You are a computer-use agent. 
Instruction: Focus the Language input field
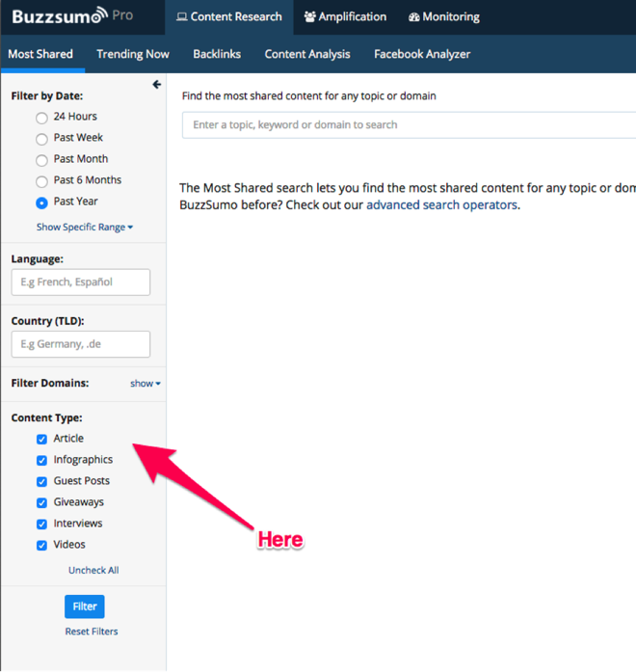click(81, 282)
